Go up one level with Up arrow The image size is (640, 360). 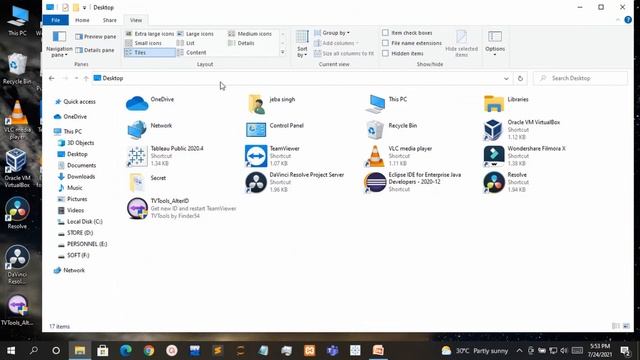pos(86,78)
